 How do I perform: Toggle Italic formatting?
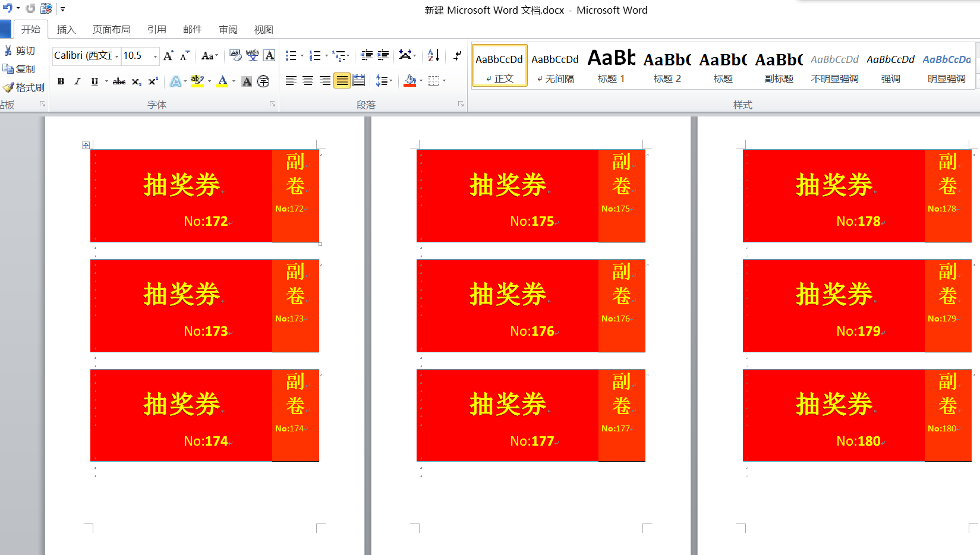click(77, 81)
